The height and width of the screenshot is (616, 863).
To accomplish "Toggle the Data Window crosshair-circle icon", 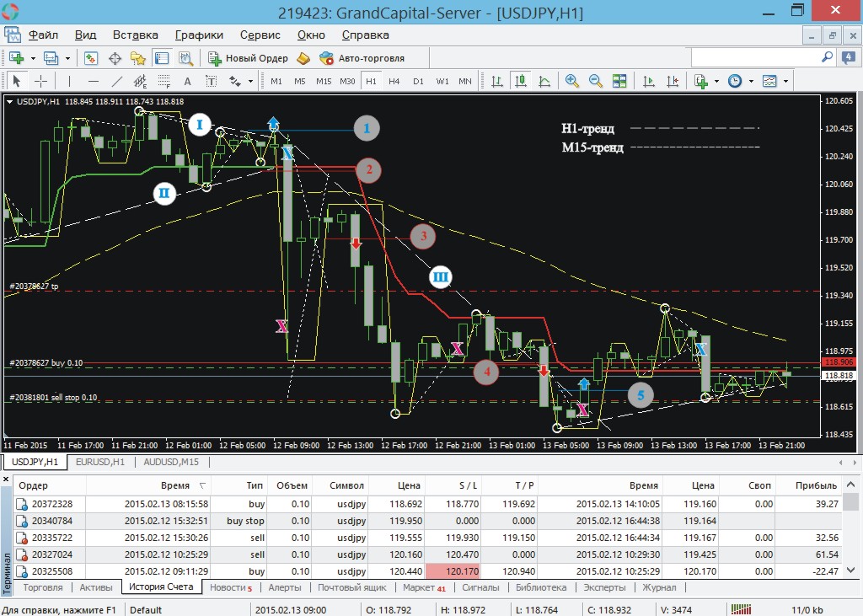I will [x=115, y=58].
